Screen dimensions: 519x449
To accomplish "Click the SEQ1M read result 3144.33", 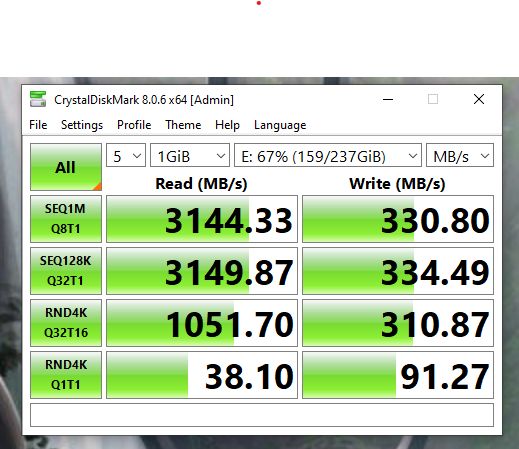I will coord(202,219).
